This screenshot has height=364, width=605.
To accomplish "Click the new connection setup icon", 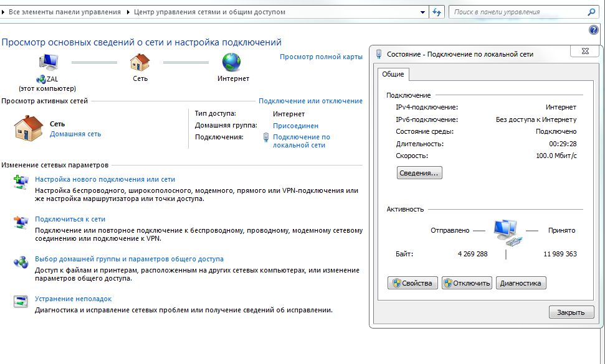I will coord(21,182).
